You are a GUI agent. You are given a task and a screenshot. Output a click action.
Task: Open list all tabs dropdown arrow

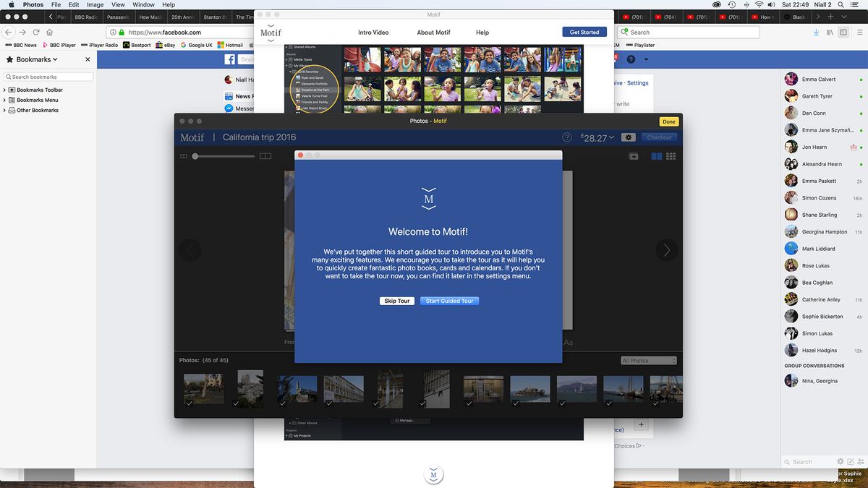click(843, 16)
